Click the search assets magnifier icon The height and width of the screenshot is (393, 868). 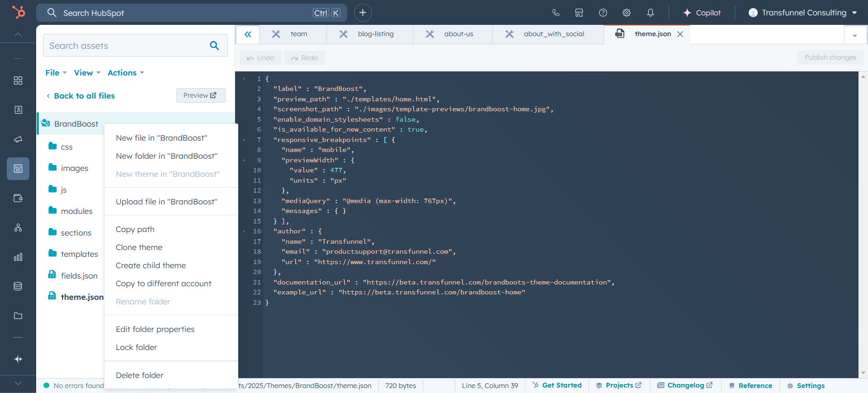214,45
